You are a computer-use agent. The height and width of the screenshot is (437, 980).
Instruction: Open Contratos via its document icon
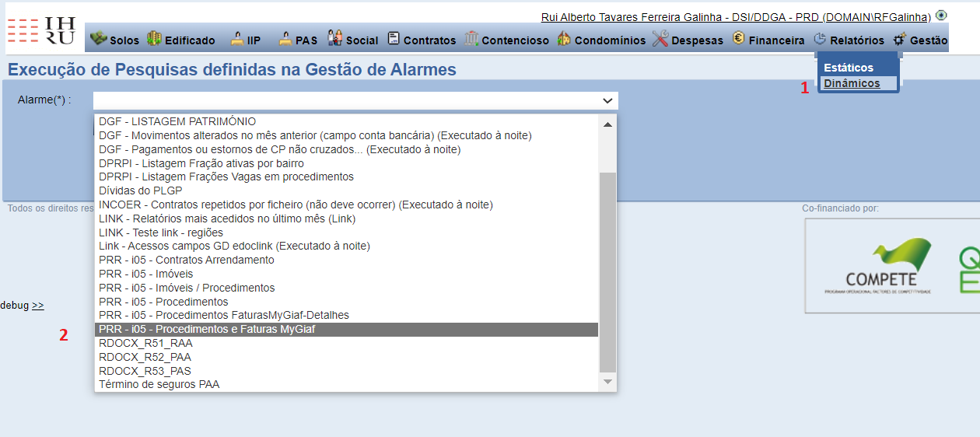(x=394, y=39)
